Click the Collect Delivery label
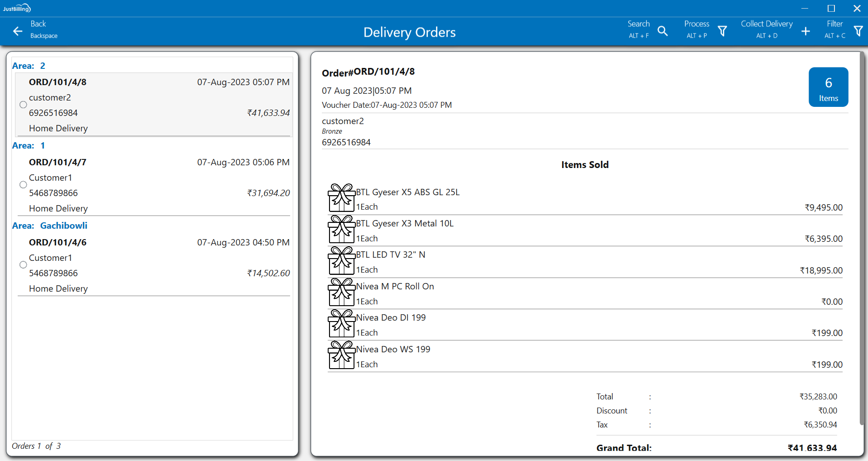Screen dimensions: 868x461 point(766,24)
